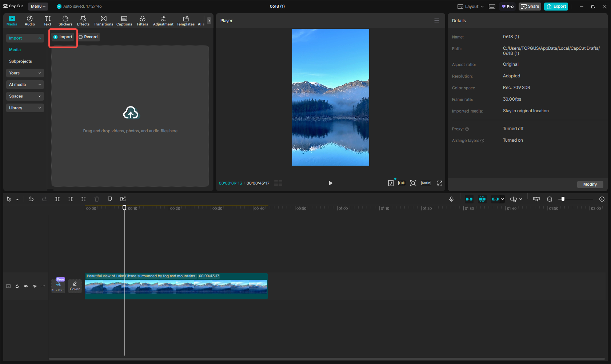Mute the video track speaker icon
Screen dimensions: 611x364
click(x=35, y=286)
